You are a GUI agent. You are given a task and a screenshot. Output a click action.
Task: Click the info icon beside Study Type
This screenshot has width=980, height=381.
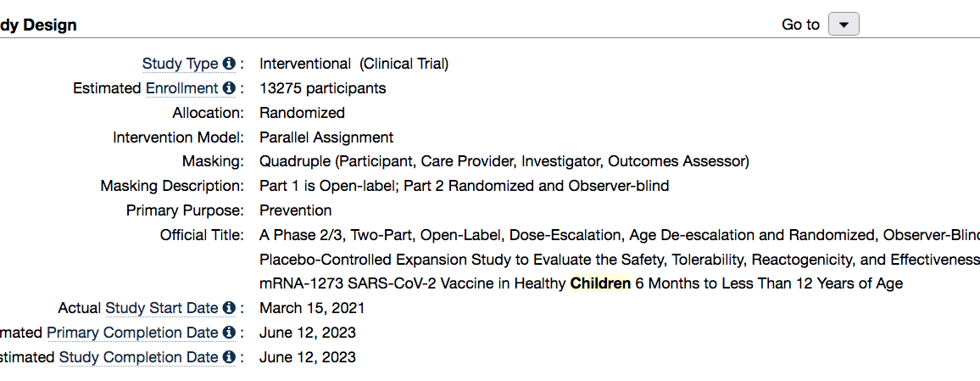(229, 64)
